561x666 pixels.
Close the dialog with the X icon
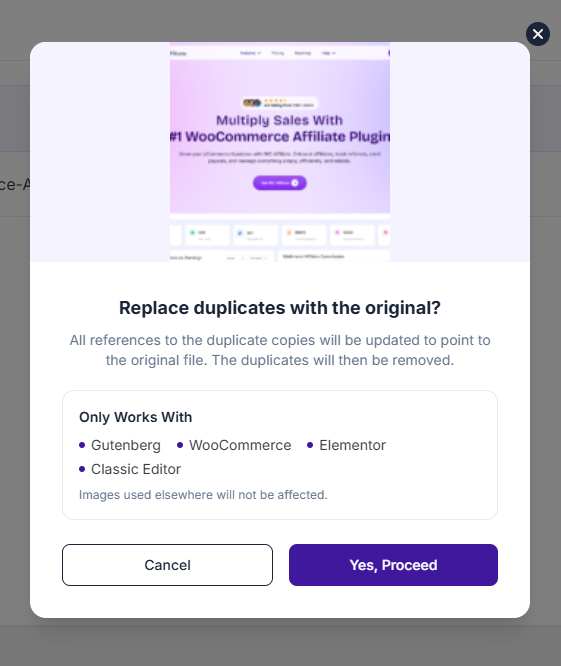pos(538,34)
